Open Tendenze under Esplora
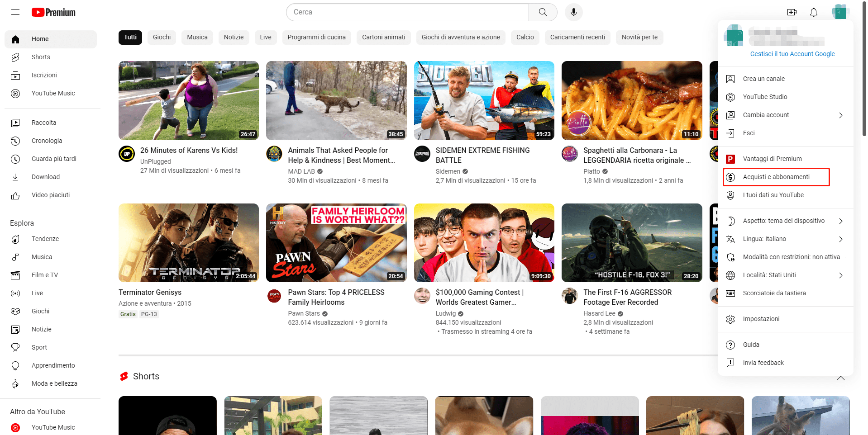 point(51,239)
